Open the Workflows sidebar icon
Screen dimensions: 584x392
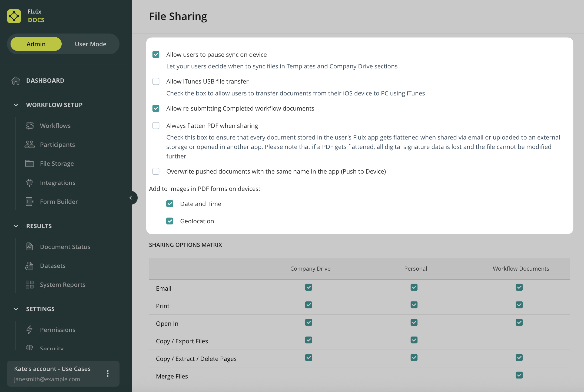click(29, 126)
